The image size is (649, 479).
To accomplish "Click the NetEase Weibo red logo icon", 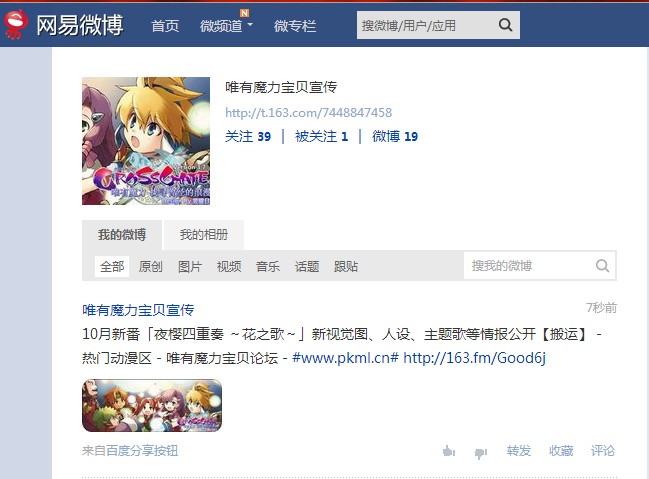I will tap(16, 24).
